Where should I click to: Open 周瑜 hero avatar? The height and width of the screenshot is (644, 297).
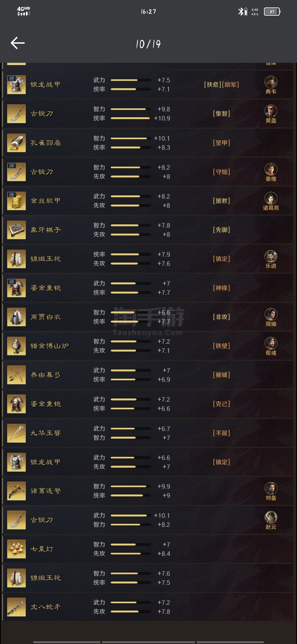point(271,314)
